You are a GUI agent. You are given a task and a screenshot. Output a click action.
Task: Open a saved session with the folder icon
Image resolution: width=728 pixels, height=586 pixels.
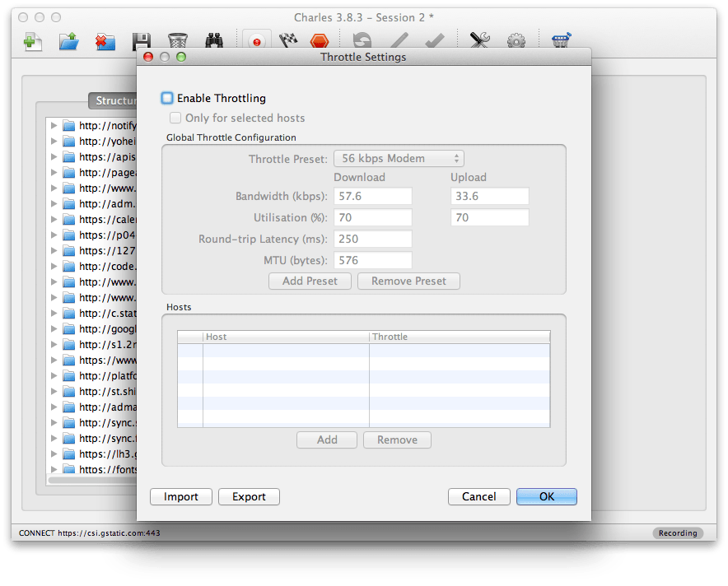[x=68, y=41]
